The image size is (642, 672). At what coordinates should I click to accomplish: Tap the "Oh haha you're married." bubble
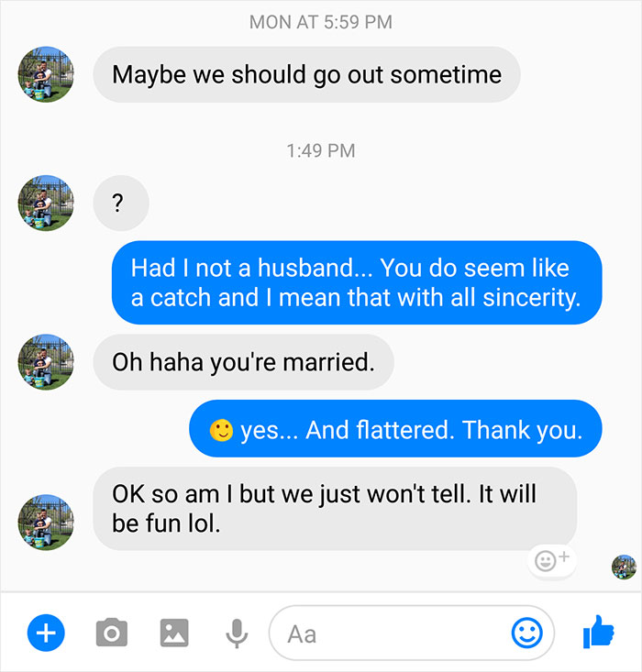click(243, 361)
